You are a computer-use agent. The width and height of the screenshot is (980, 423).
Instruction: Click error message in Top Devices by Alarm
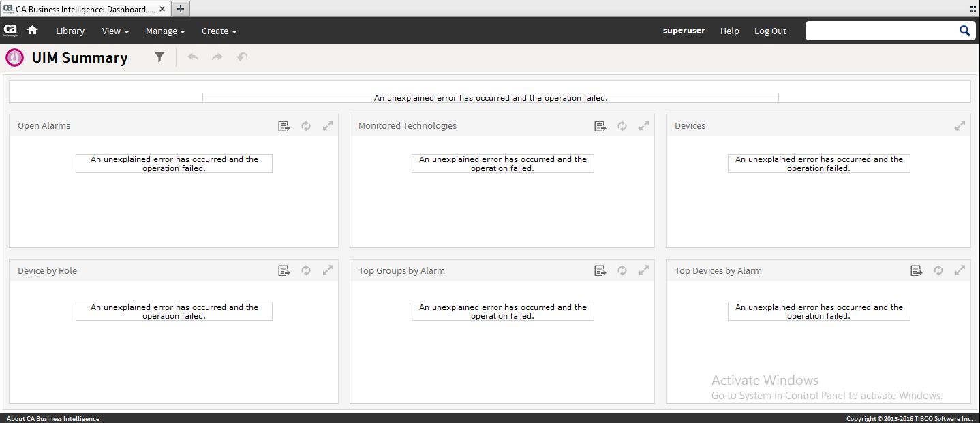[819, 311]
